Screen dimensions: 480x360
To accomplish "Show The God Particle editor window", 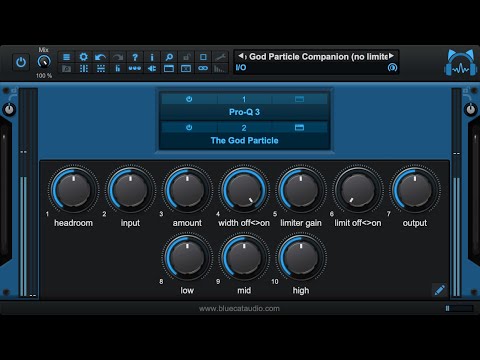I will pos(299,128).
